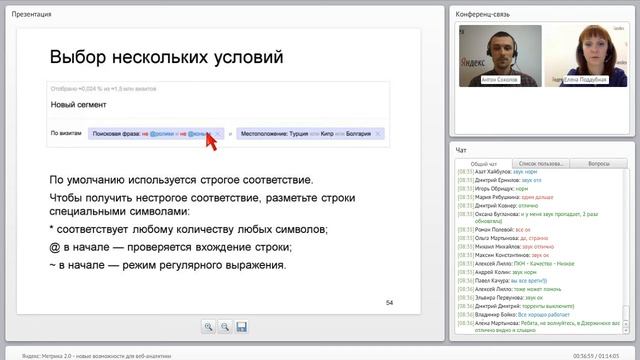Screen dimensions: 640x360
Task: Click the Конференц-связь panel title
Action: point(482,14)
